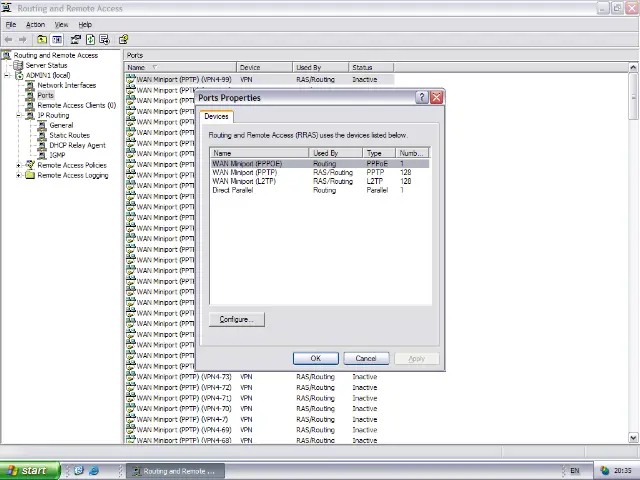Screen dimensions: 640x480
Task: Select WAN Miniport (L2TP) device row
Action: click(320, 181)
